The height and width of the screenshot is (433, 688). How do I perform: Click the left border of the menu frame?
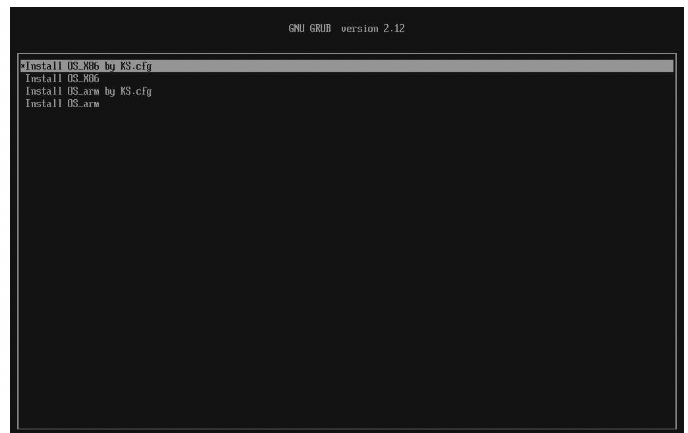pyautogui.click(x=17, y=240)
